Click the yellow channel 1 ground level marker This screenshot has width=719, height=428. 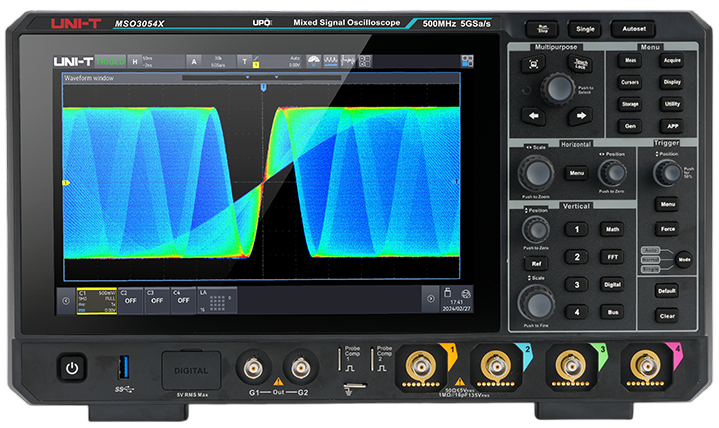(x=66, y=183)
